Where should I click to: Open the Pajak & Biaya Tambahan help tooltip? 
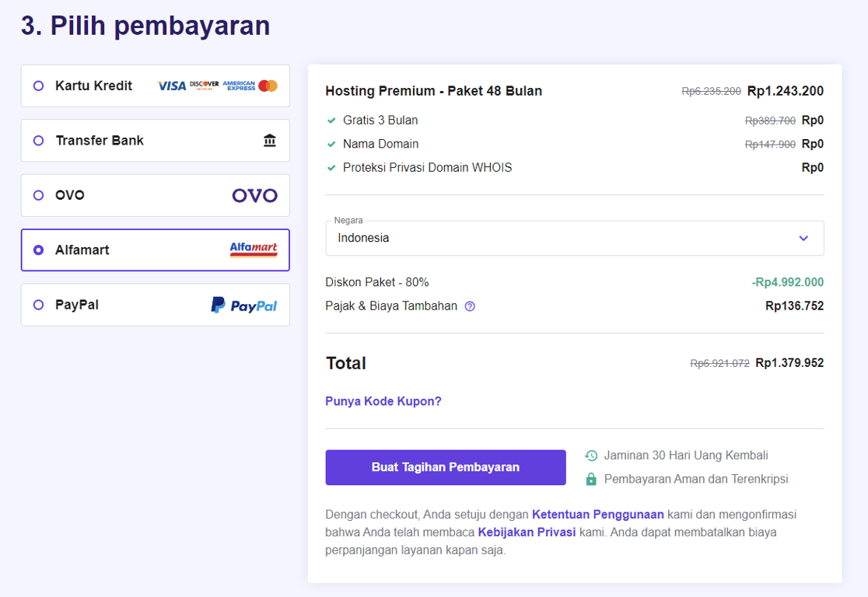(x=470, y=306)
